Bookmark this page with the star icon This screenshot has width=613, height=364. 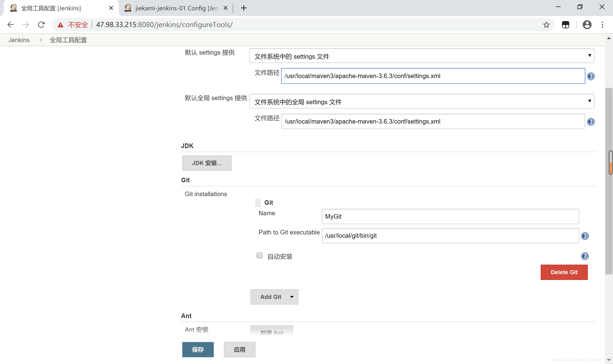point(546,24)
